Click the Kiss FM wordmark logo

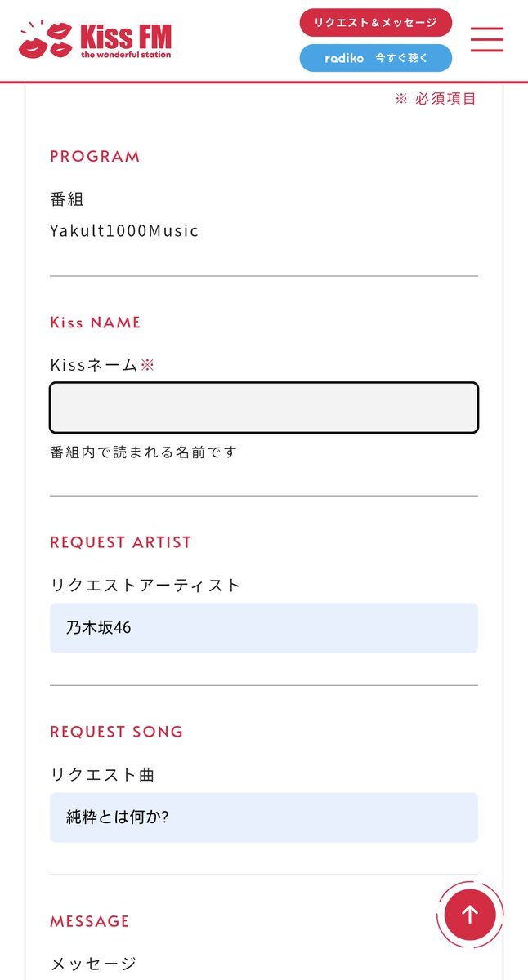[x=126, y=40]
